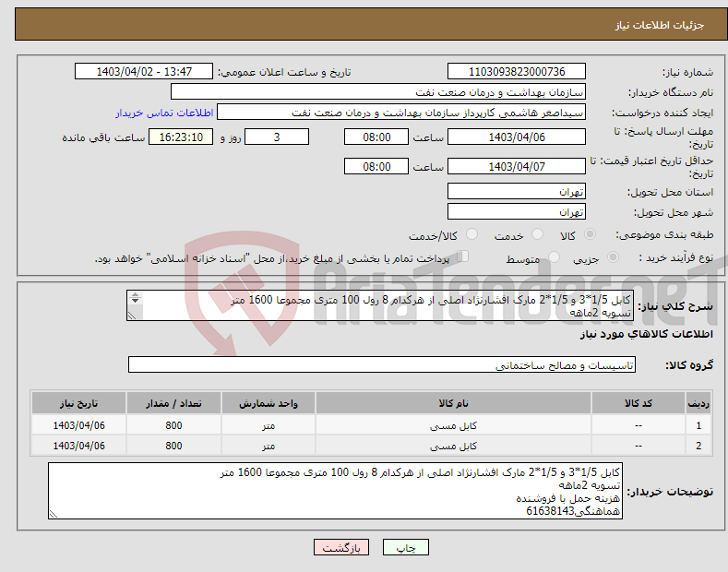This screenshot has height=572, width=728.
Task: Click unit متر in row 1
Action: point(269,425)
